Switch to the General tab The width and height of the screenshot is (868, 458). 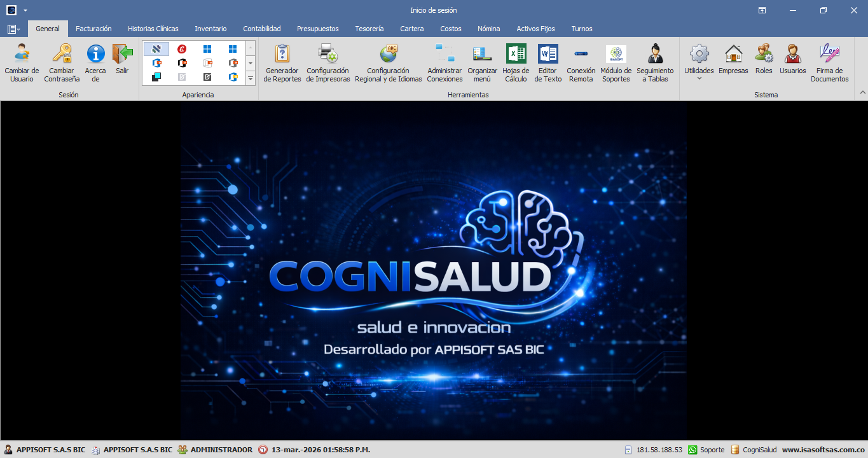point(48,29)
